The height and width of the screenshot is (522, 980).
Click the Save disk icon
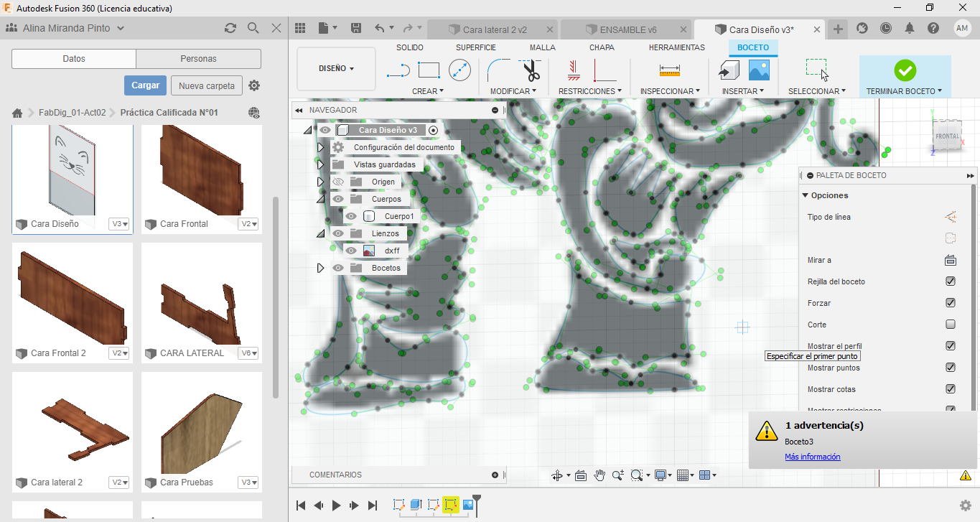(356, 29)
